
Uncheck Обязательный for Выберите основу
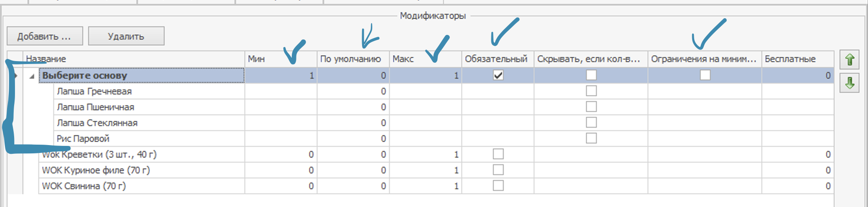point(498,75)
